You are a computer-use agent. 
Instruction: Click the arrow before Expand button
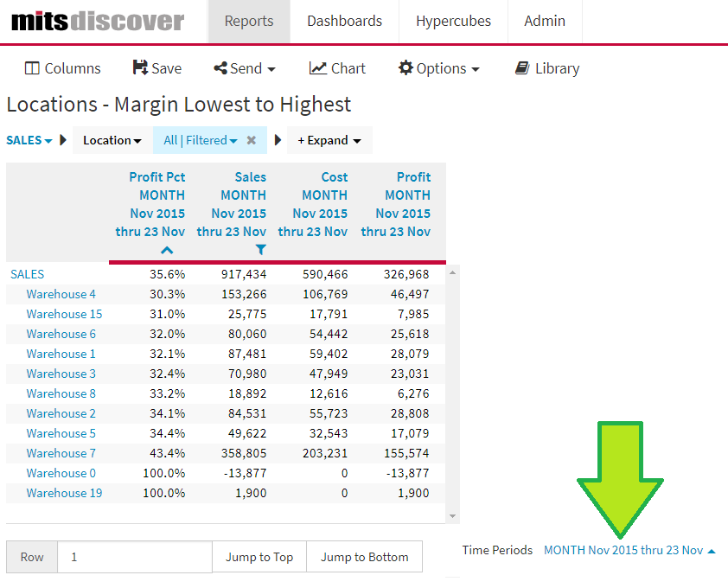click(278, 140)
